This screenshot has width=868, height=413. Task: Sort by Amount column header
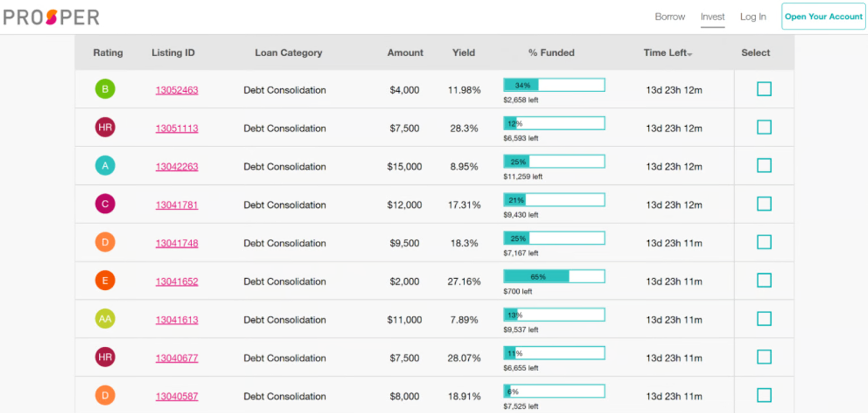click(405, 53)
